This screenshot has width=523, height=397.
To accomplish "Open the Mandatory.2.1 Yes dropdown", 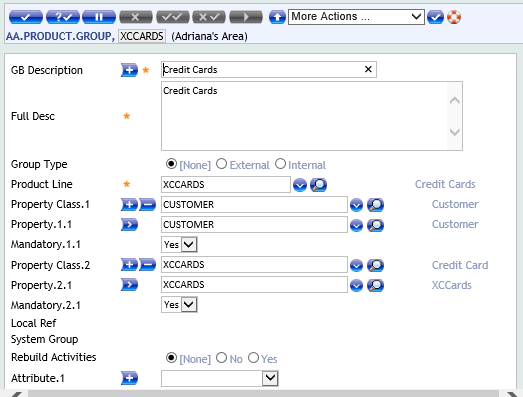I will point(179,305).
